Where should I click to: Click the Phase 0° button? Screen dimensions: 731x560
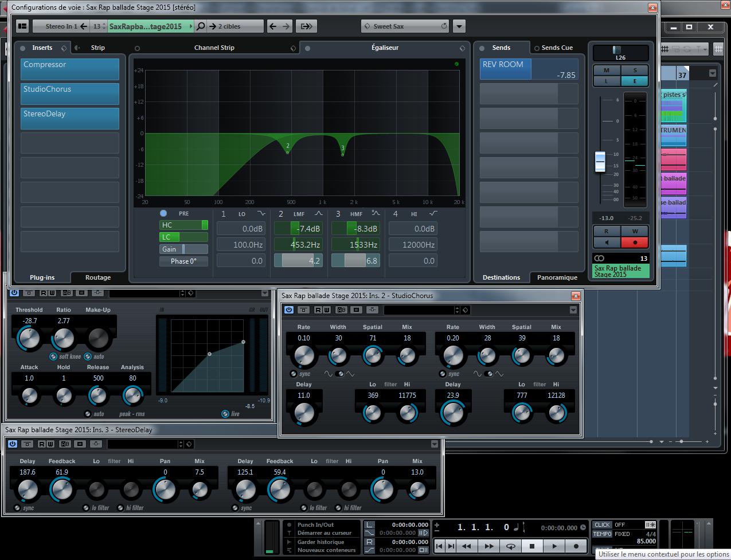click(183, 261)
